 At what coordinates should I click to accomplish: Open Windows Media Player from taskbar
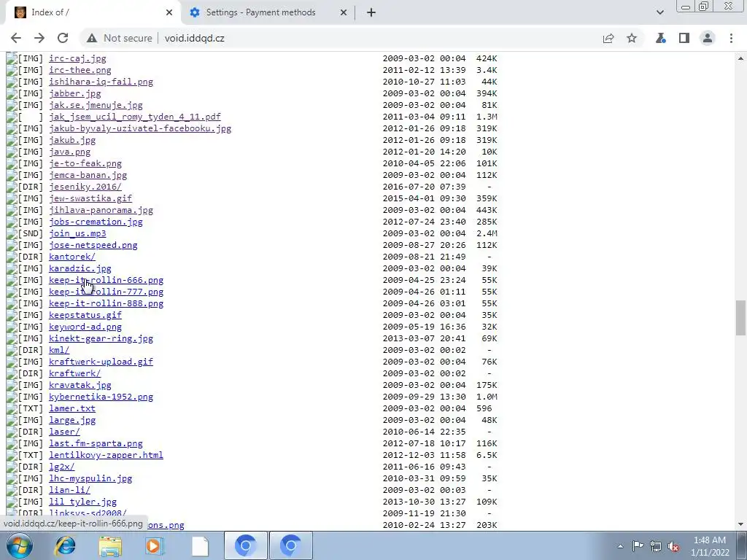pyautogui.click(x=154, y=545)
